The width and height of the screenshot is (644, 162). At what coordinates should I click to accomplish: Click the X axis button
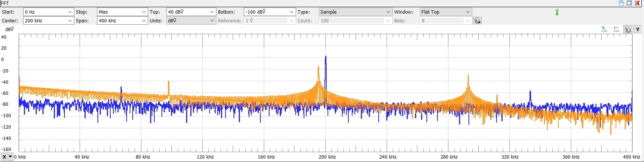click(4, 157)
